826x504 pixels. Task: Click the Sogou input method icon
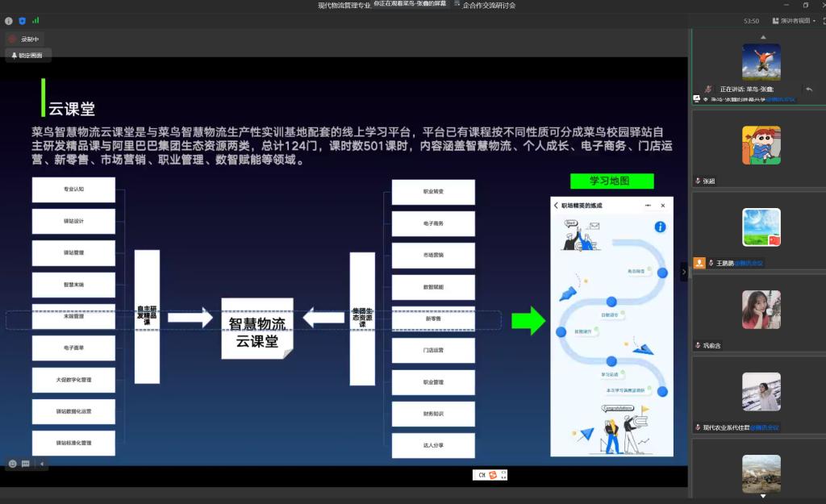pyautogui.click(x=494, y=475)
